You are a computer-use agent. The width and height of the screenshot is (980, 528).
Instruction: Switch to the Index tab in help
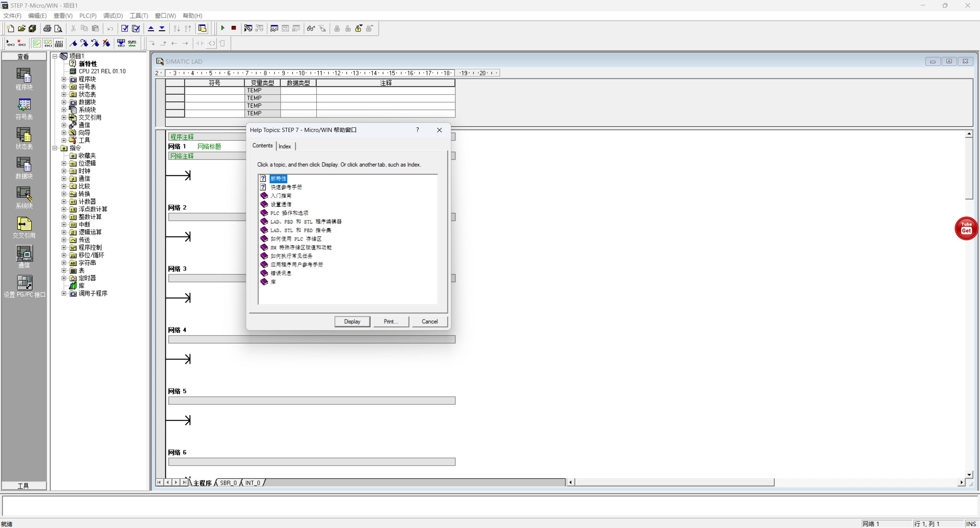284,146
